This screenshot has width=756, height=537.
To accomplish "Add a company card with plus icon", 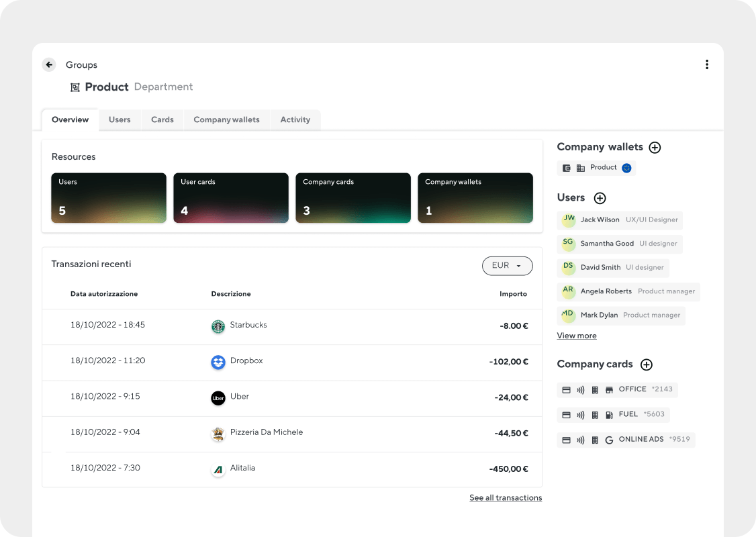I will coord(647,364).
